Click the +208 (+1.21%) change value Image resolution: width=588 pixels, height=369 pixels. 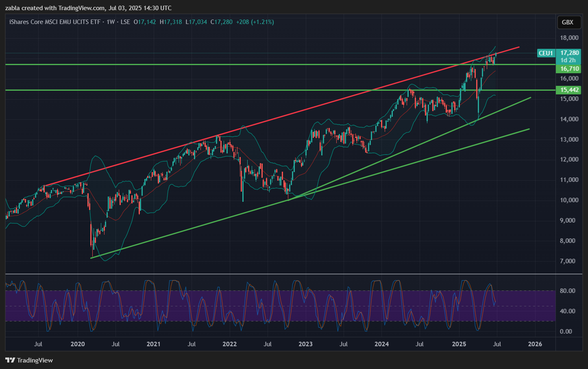pos(255,22)
